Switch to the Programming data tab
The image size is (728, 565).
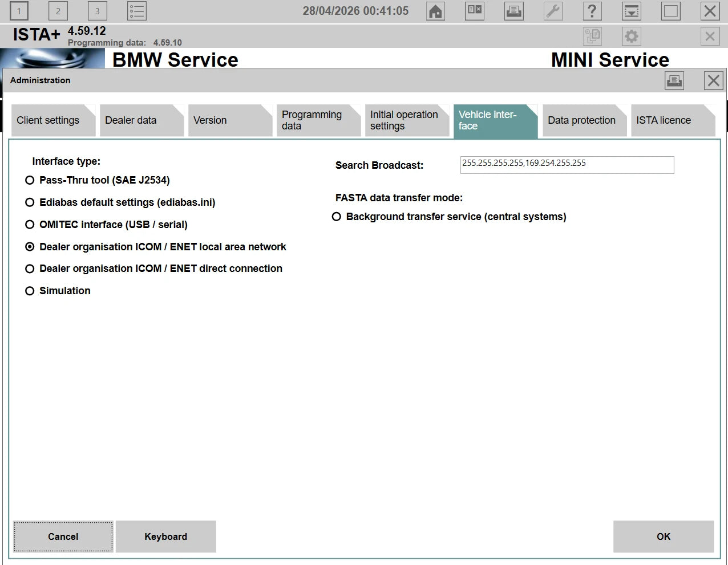point(318,120)
